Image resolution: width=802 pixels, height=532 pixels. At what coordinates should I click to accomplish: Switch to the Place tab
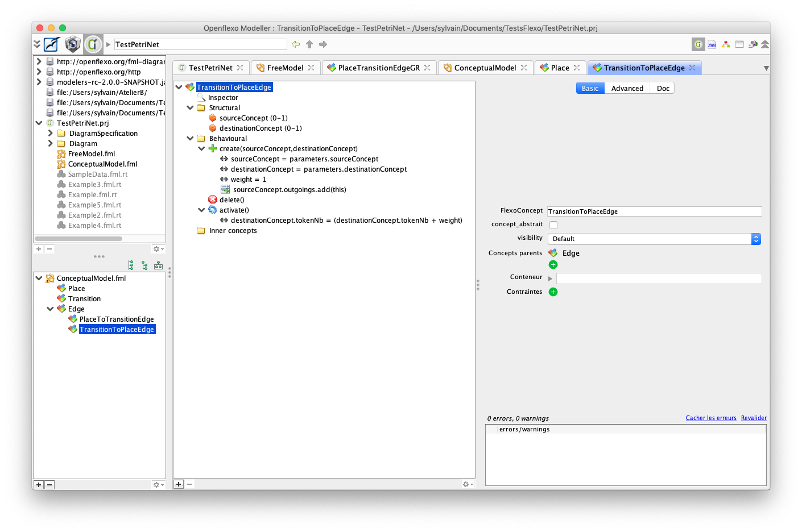tap(560, 68)
